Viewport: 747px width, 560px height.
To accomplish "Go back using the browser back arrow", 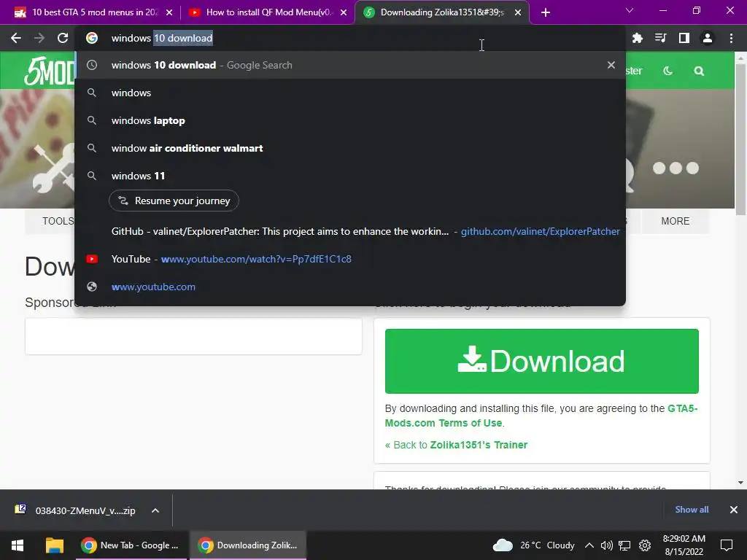I will click(16, 38).
